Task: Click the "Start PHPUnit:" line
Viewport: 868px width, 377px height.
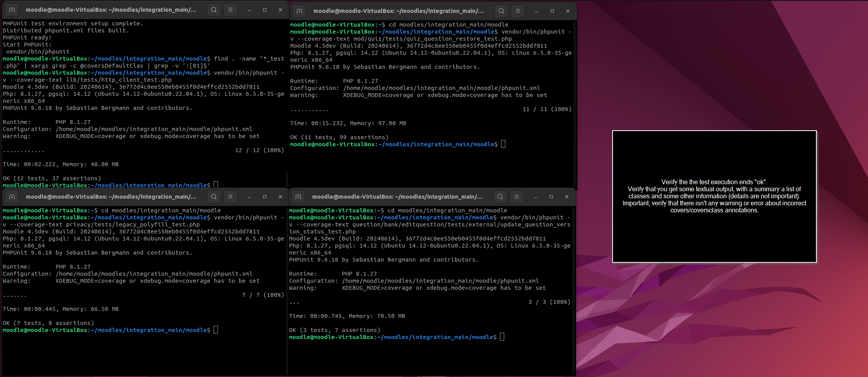Action: [27, 45]
